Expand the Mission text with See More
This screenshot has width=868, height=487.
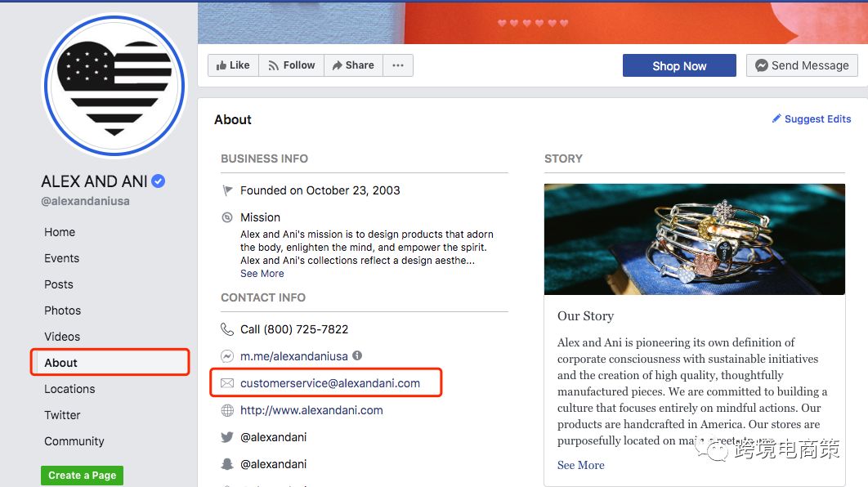click(262, 274)
